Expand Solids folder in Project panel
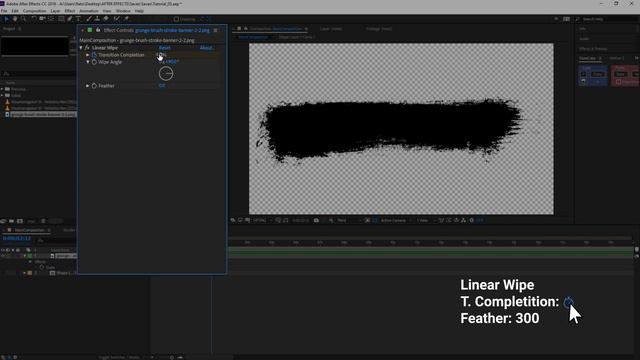640x360 pixels. pos(2,96)
